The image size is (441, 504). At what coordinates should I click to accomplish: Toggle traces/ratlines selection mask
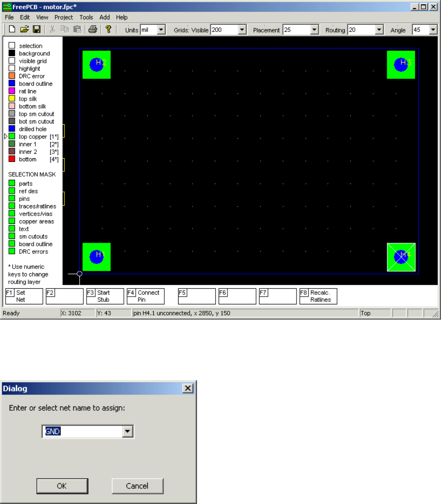coord(12,206)
